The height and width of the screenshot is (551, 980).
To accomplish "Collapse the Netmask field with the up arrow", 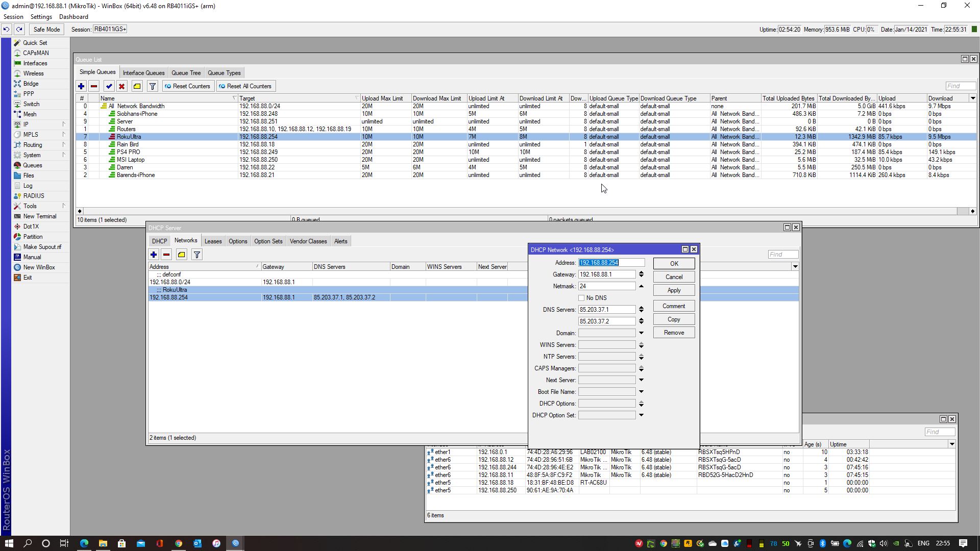I will [641, 286].
